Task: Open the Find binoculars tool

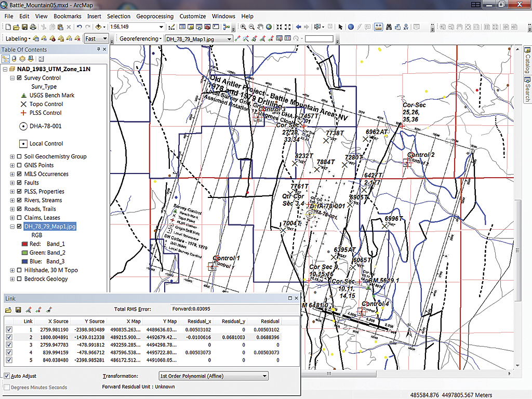Action: [389, 27]
